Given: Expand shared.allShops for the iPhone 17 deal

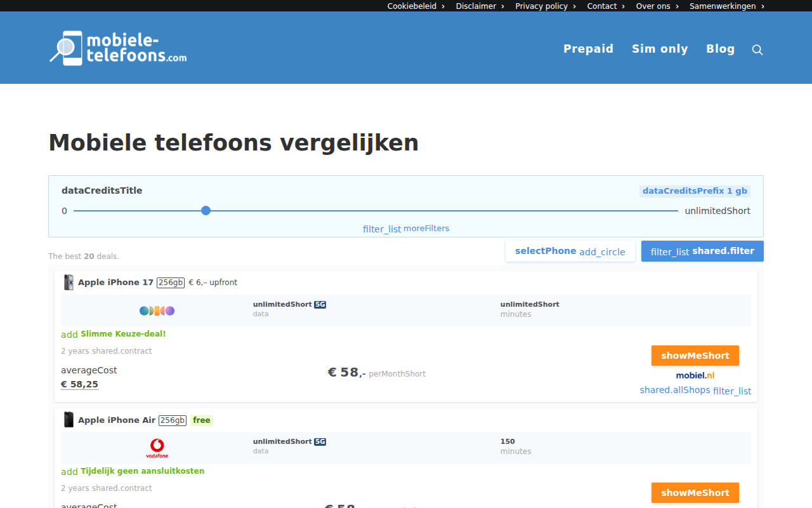Looking at the screenshot, I should 695,391.
